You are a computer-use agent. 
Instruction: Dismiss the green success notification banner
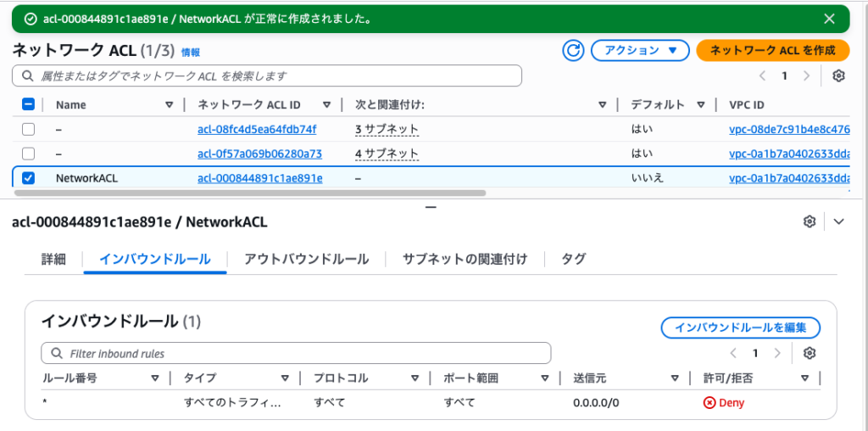[x=829, y=18]
